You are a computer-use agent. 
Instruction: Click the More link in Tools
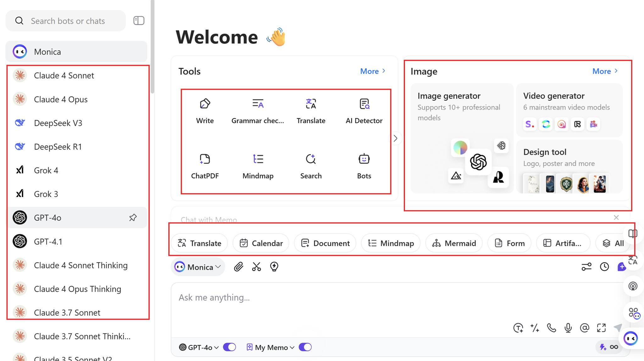pyautogui.click(x=373, y=71)
